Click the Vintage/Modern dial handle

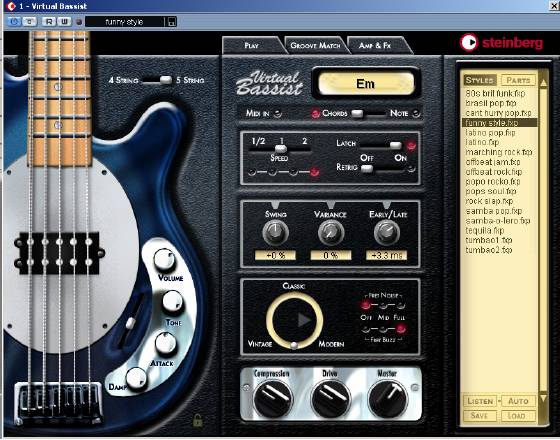click(294, 345)
